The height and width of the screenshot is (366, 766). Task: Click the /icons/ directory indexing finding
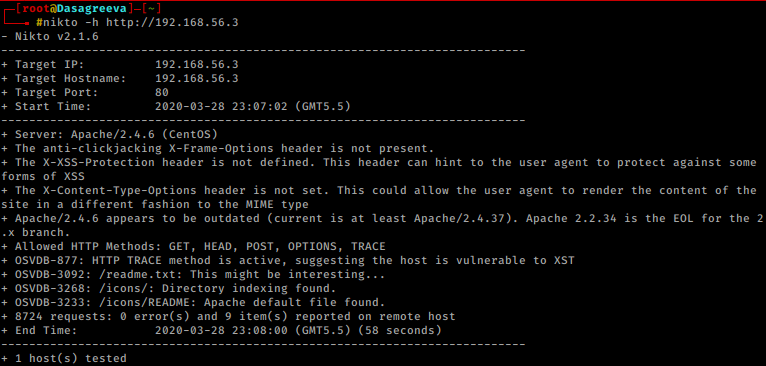point(169,288)
